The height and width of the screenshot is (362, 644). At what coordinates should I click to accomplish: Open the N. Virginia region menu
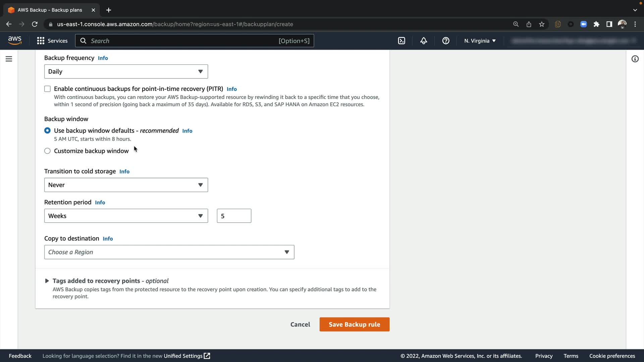click(480, 41)
